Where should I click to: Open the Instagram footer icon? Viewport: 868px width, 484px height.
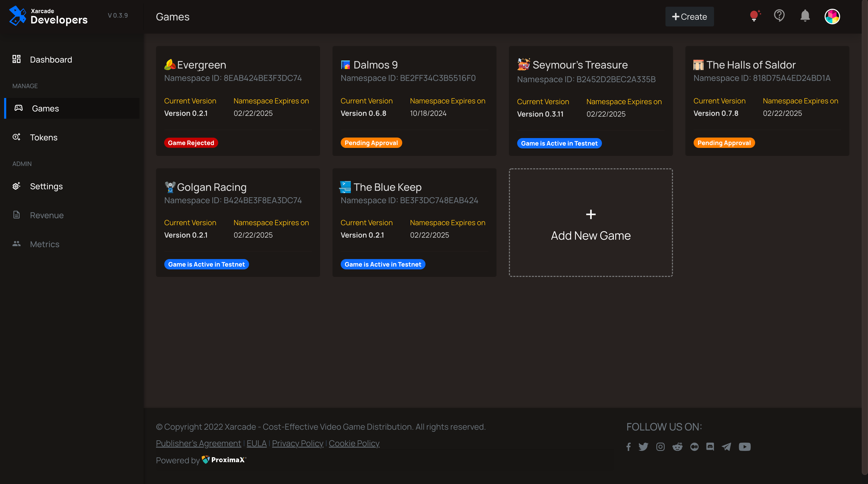point(660,447)
